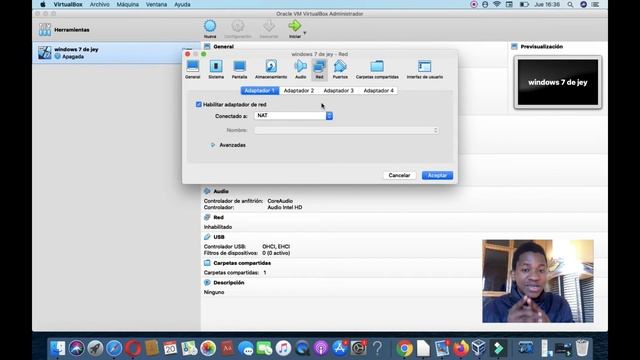Open Safari from the dock
The width and height of the screenshot is (640, 360).
(x=114, y=348)
